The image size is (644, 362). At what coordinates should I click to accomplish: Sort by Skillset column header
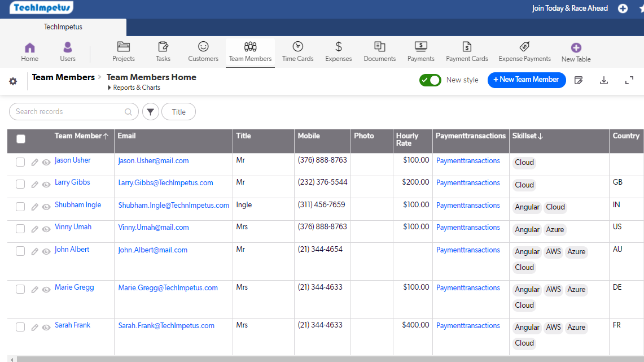pyautogui.click(x=527, y=136)
